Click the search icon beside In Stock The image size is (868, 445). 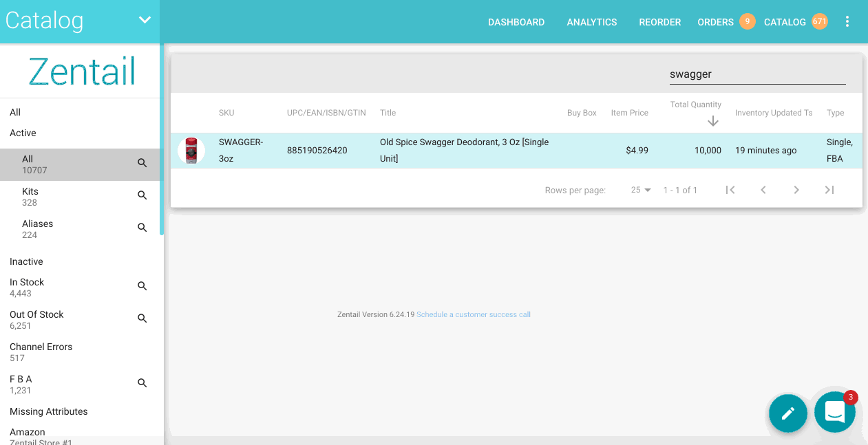[142, 286]
